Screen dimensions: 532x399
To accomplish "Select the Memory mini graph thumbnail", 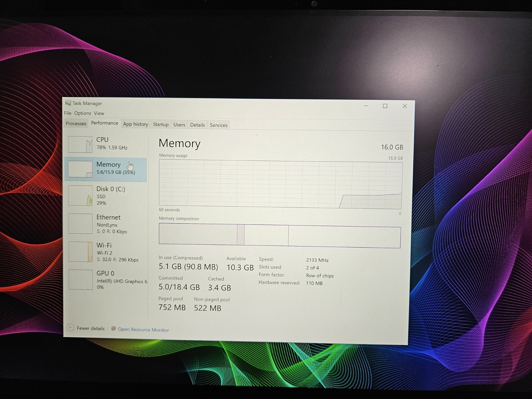I will point(80,169).
